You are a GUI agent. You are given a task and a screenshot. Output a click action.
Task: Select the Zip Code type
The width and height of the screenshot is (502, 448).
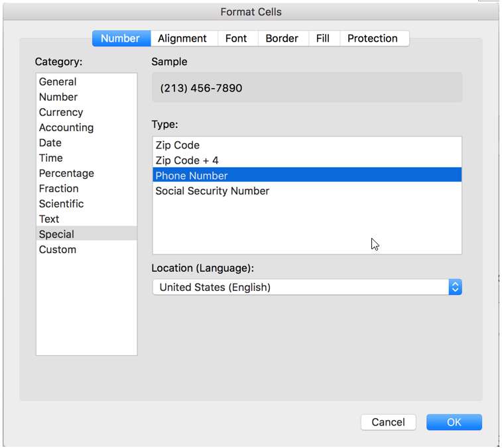[x=307, y=145]
